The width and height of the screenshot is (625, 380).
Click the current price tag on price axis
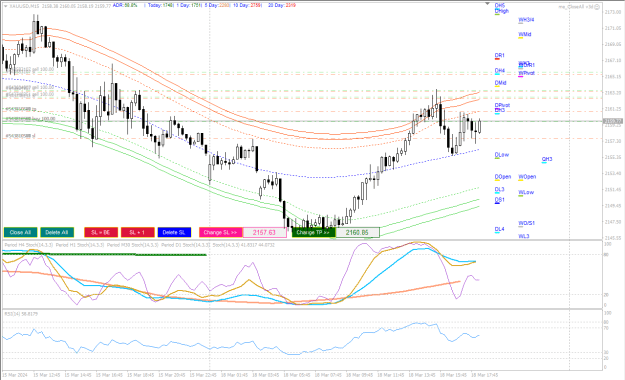pyautogui.click(x=612, y=121)
